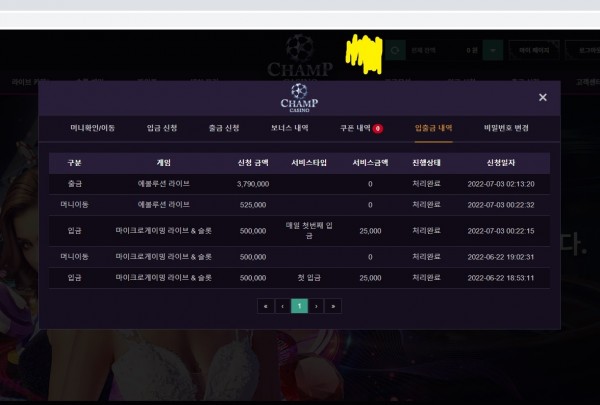Expand the green dropdown in header
The image size is (600, 405).
coord(493,49)
